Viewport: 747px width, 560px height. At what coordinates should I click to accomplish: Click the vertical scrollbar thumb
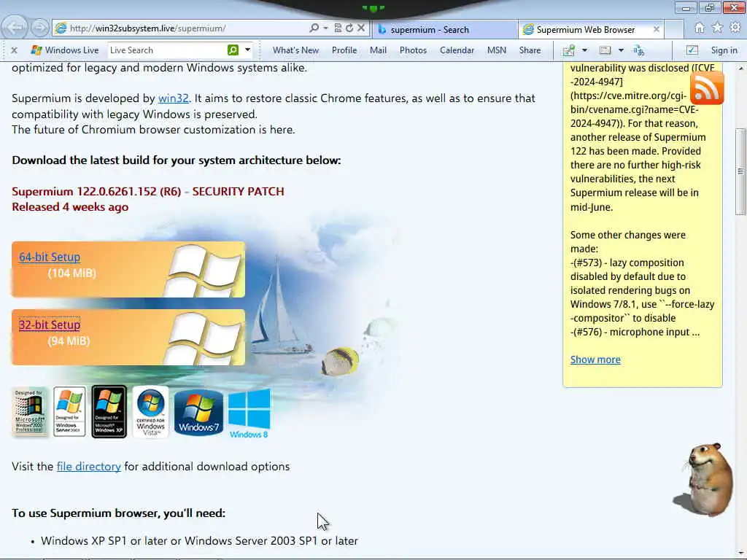[740, 171]
